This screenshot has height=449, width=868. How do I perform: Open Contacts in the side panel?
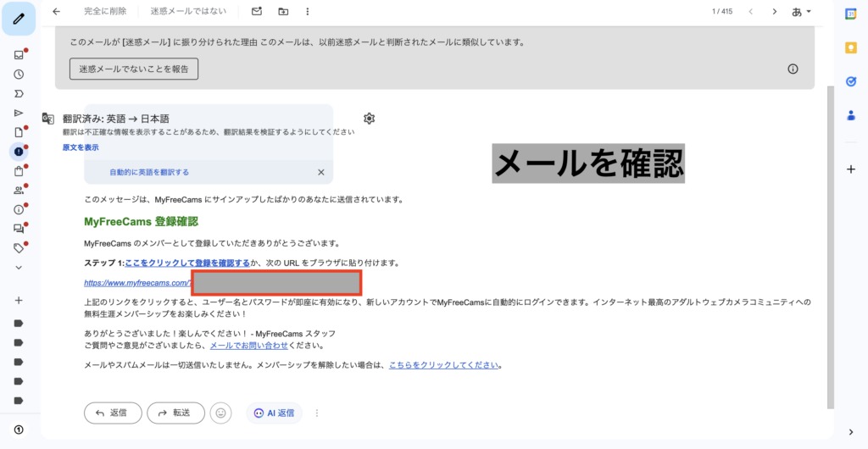tap(851, 115)
